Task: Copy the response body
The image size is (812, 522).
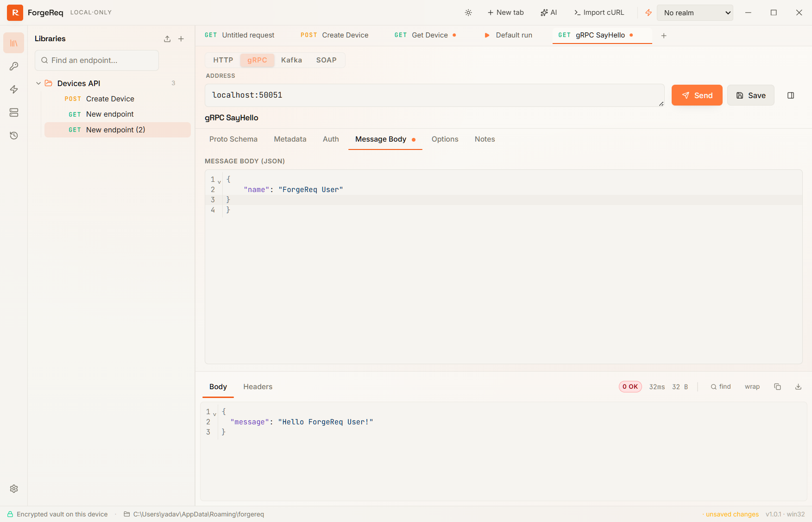Action: 777,387
